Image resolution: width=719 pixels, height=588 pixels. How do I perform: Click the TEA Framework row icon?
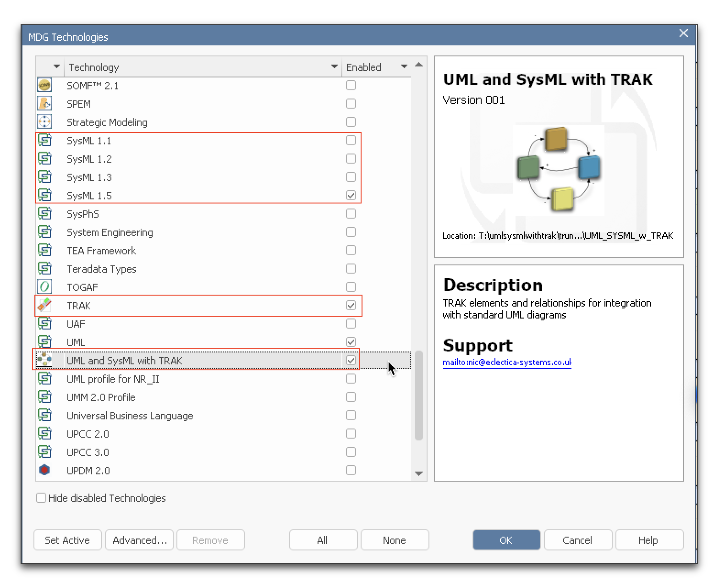[x=44, y=250]
